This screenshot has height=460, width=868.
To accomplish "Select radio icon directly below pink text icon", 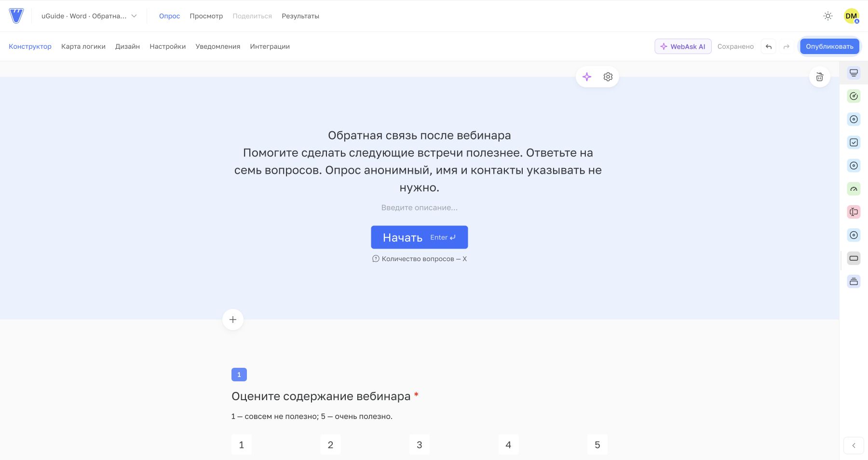I will tap(854, 235).
